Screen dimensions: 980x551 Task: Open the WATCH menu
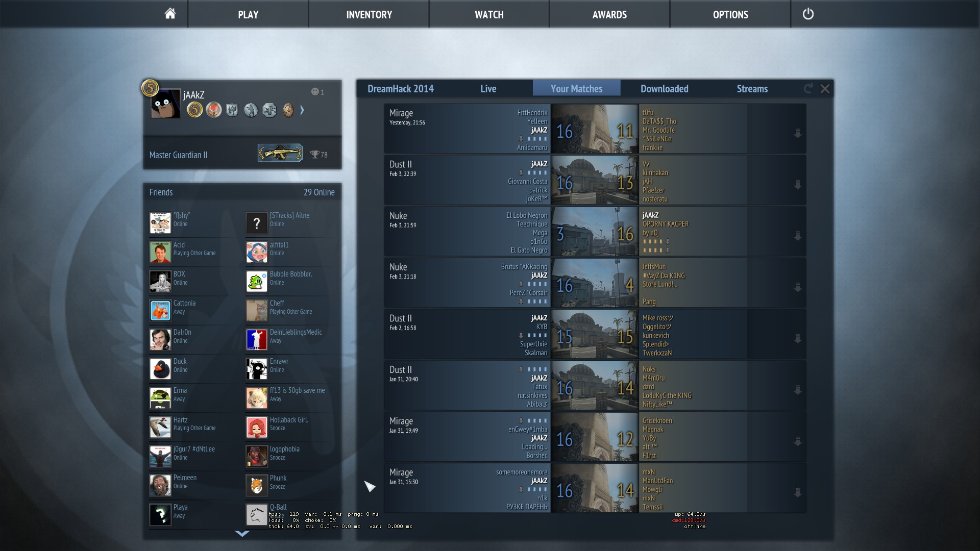click(489, 14)
